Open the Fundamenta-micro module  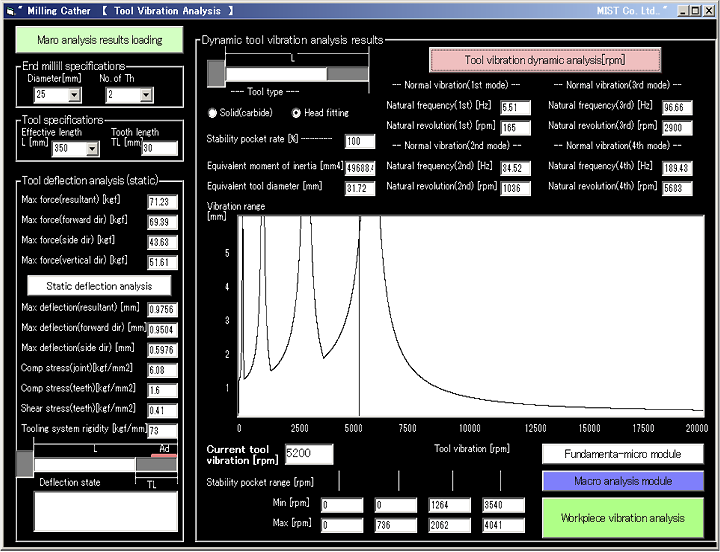(x=622, y=454)
